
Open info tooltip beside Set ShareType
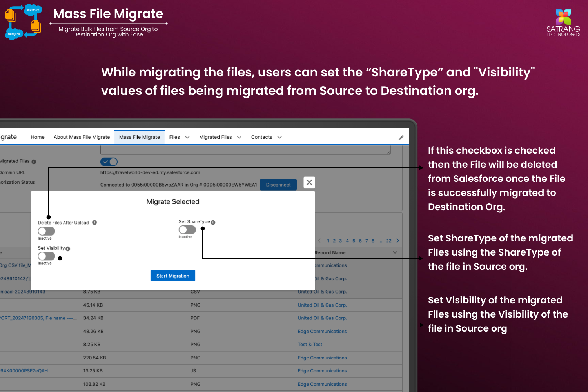[213, 222]
